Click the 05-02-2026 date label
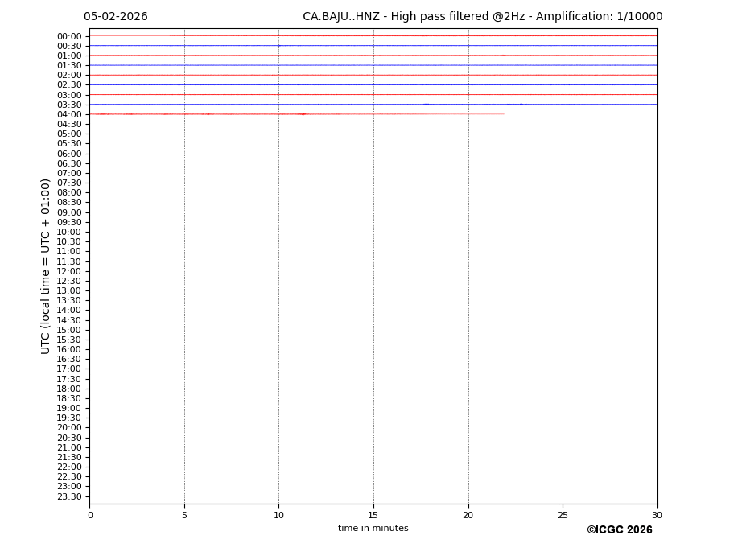Screen dimensions: 746x560 [115, 17]
